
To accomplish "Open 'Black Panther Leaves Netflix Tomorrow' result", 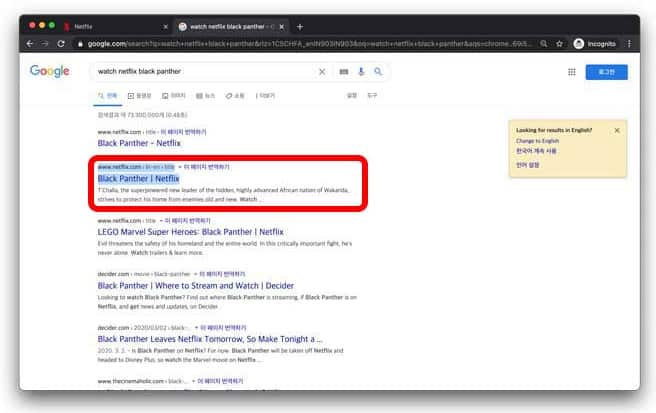I will coord(210,339).
